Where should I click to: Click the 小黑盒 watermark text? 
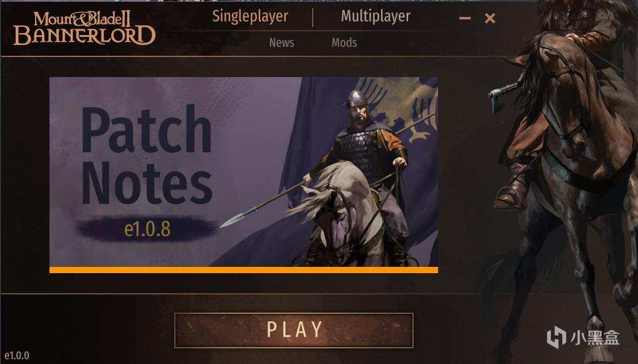point(595,338)
